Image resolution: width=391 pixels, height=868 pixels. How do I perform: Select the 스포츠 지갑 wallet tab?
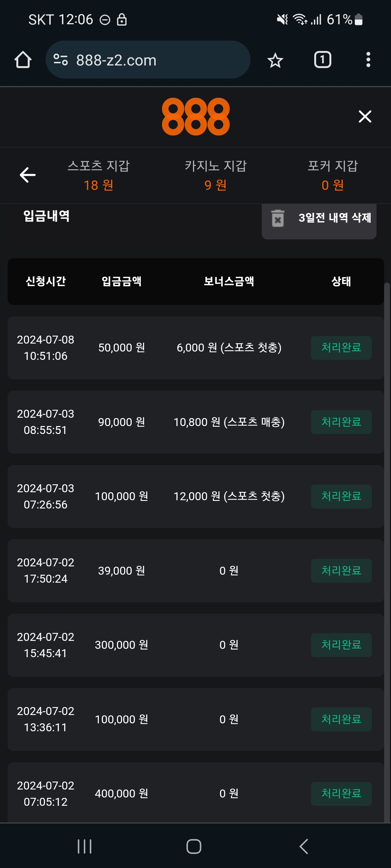tap(98, 175)
